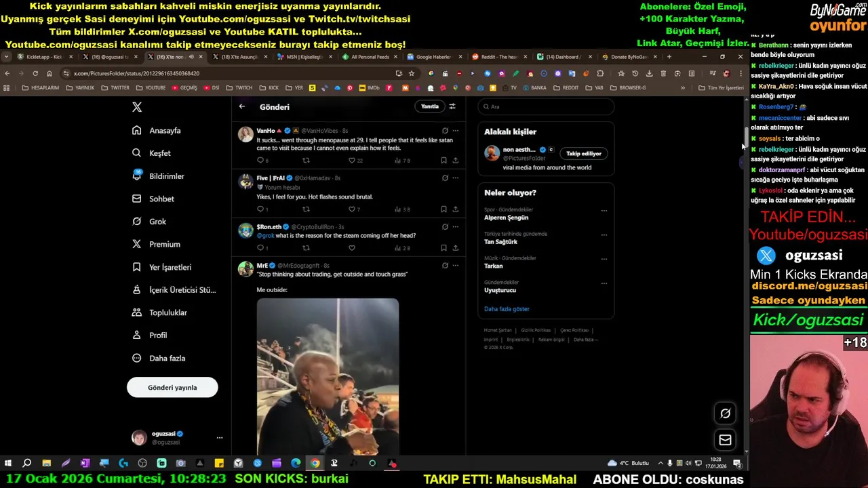Viewport: 868px width, 488px height.
Task: Bookmark VanHo's reply
Action: click(443, 161)
